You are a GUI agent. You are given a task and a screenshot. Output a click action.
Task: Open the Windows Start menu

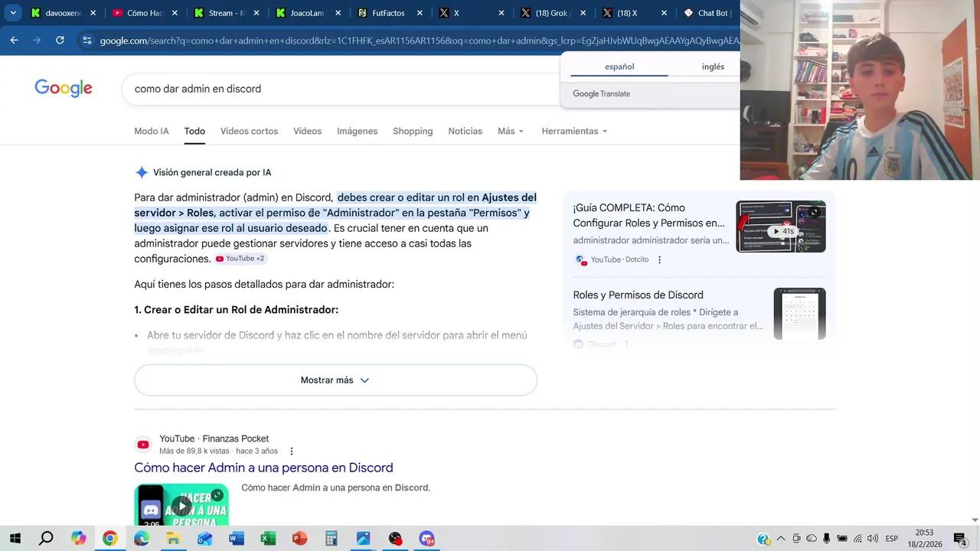pyautogui.click(x=15, y=539)
